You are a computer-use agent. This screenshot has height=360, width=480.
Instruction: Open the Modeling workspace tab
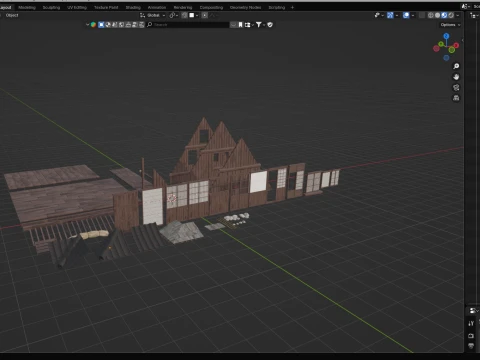coord(27,7)
